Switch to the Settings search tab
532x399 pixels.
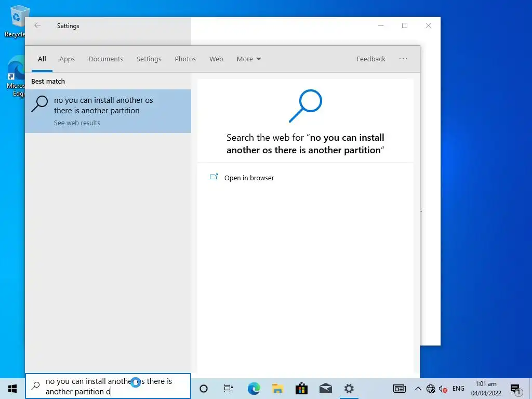click(149, 59)
